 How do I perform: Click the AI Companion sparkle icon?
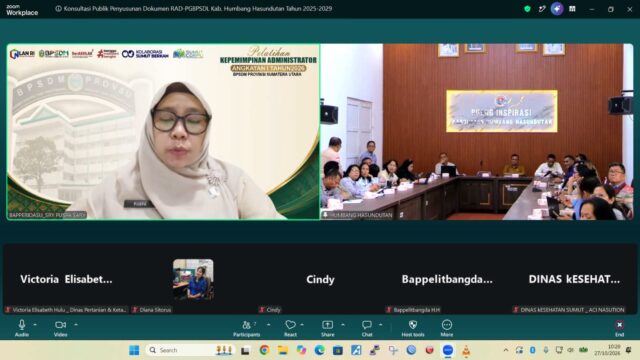tap(557, 9)
